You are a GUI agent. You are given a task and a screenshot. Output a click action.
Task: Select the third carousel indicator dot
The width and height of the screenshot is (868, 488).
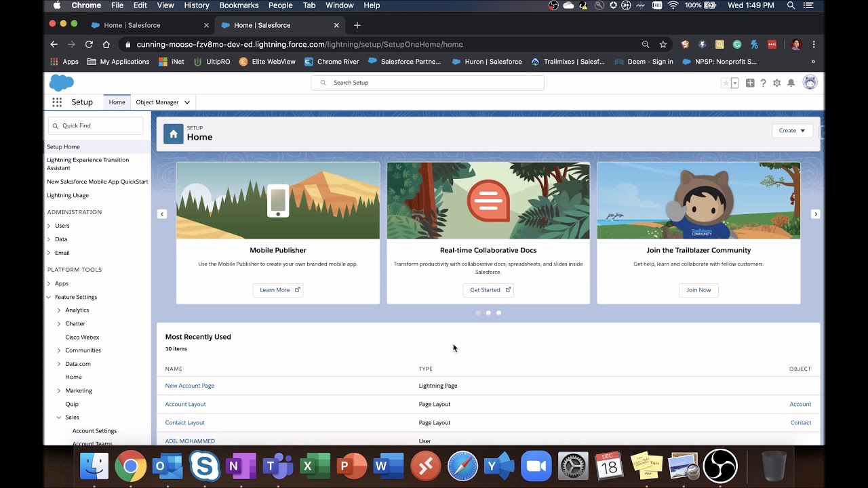(498, 312)
